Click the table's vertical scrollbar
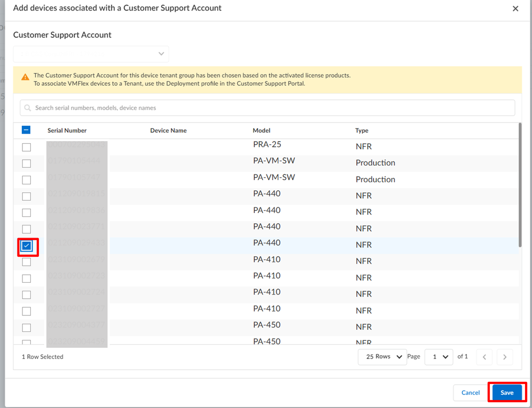 tap(520, 185)
